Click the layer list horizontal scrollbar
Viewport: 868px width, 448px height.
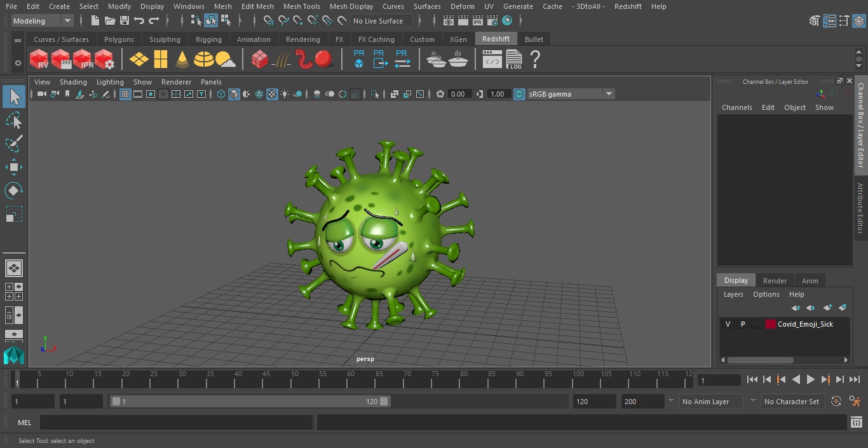[x=760, y=360]
